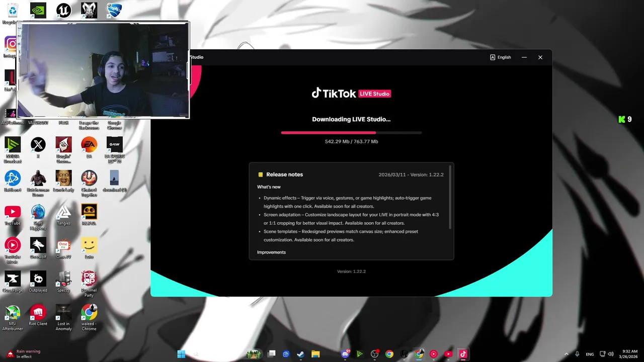
Task: Click the Release notes heading
Action: point(285,174)
